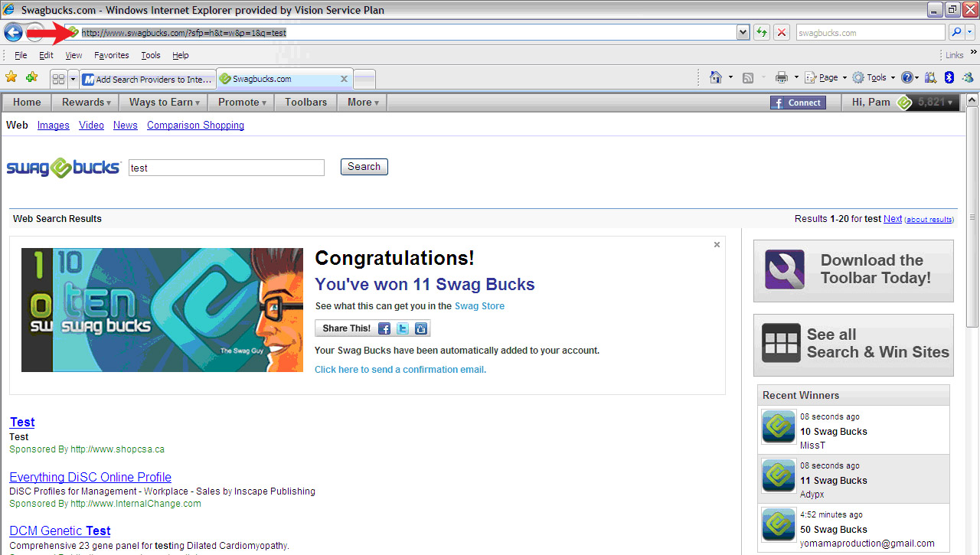Click the Home house icon in toolbar
The image size is (980, 555).
(716, 77)
